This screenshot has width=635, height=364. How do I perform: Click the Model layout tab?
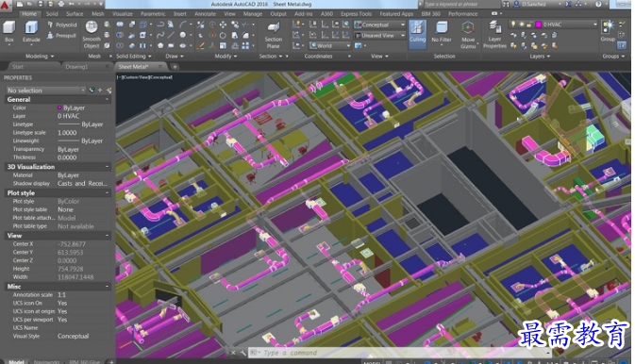17,361
